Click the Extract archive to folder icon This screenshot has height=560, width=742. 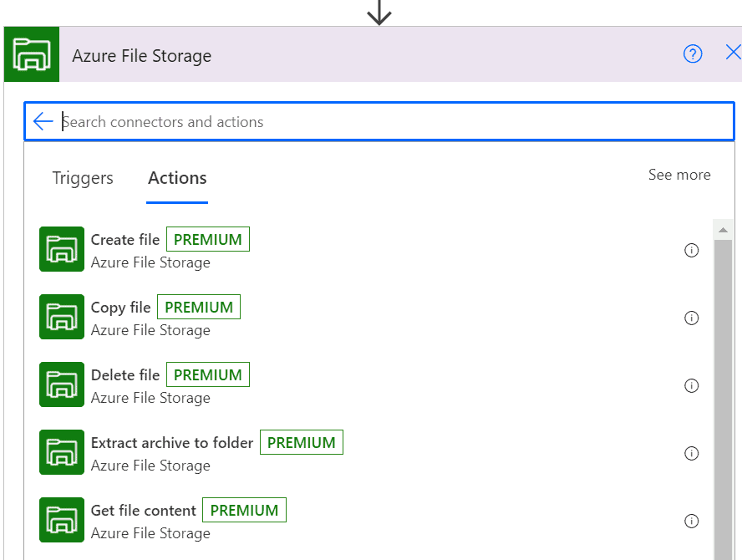coord(62,452)
